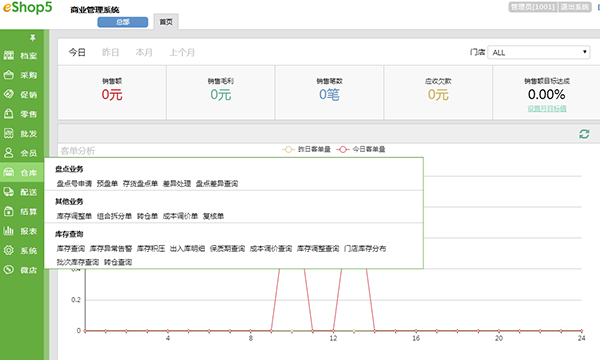Click the 应收欠款 0元 card
600x360 pixels.
(x=438, y=92)
